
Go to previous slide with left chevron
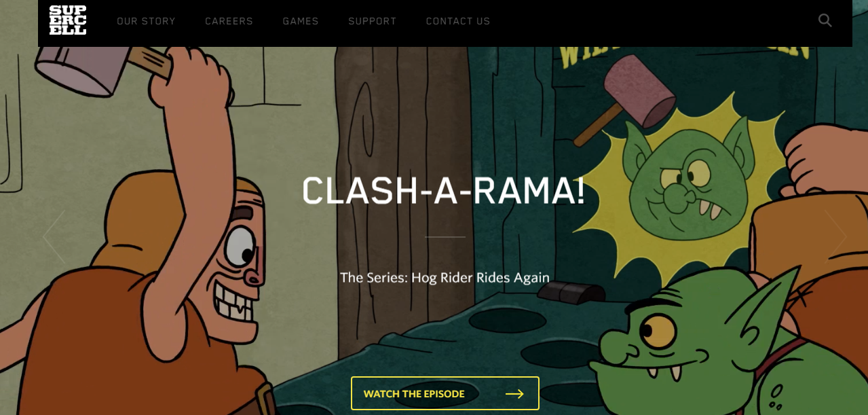(x=54, y=236)
